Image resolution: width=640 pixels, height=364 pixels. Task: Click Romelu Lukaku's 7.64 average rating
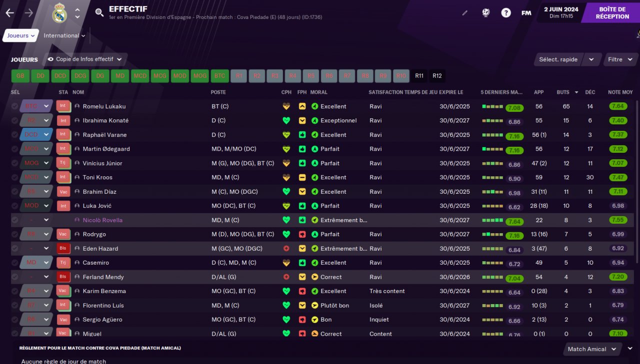[617, 106]
